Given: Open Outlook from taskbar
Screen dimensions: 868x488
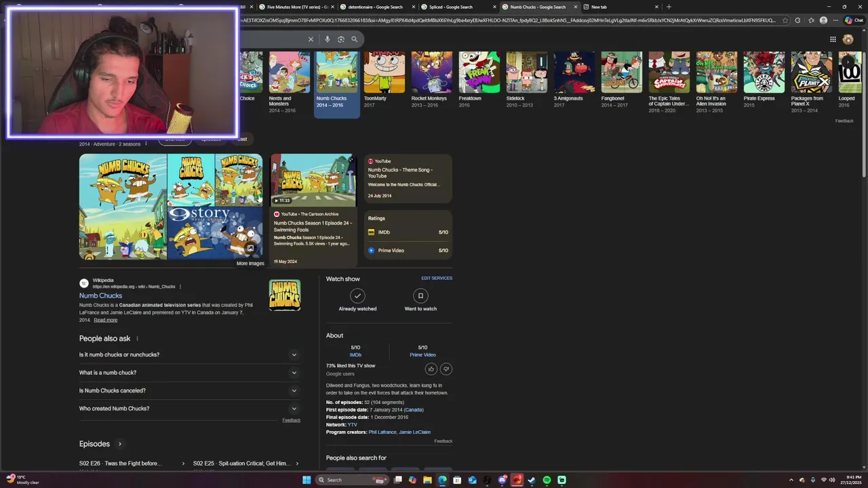Looking at the screenshot, I should point(472,480).
